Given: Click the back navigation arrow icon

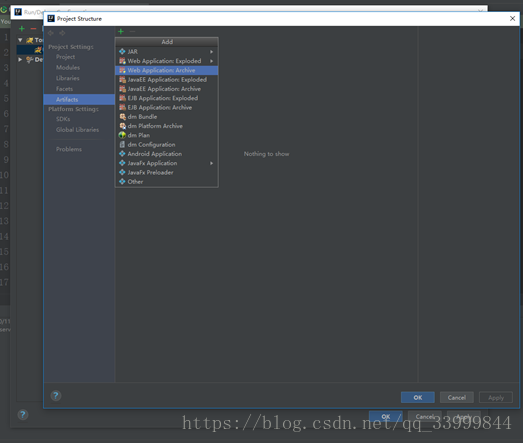Looking at the screenshot, I should [51, 33].
